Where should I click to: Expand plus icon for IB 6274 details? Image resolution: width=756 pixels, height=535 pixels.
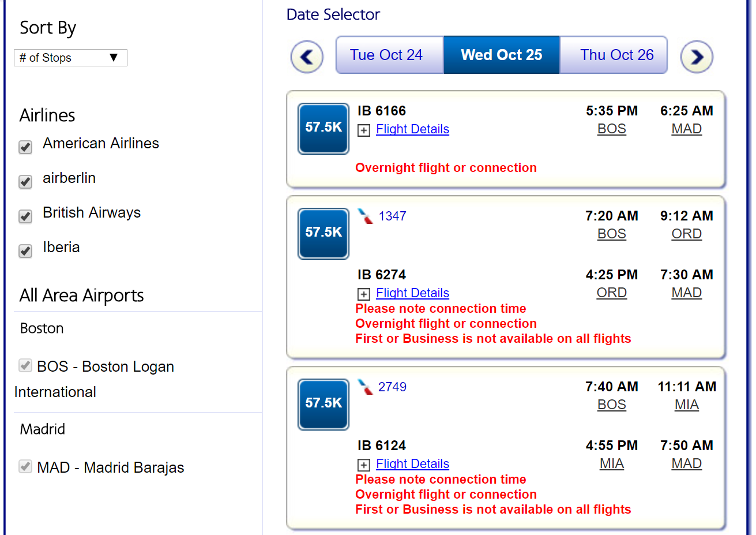click(364, 294)
